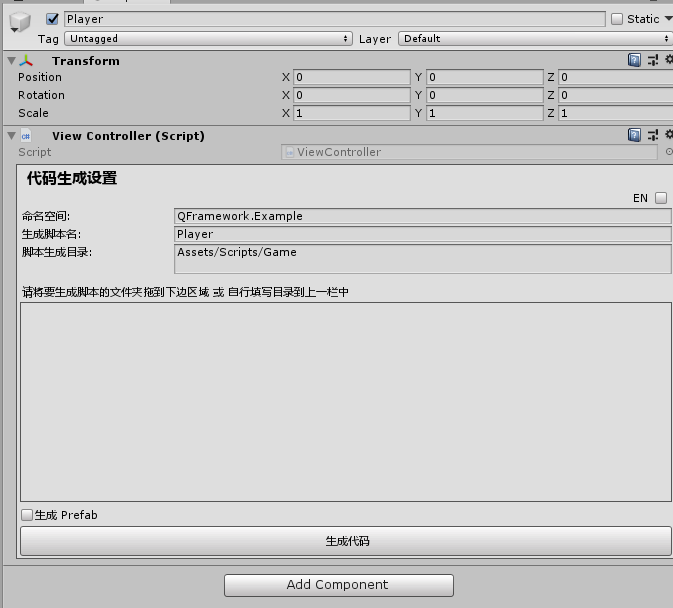Viewport: 673px width, 608px height.
Task: Click the object picker circle next to Script field
Action: click(x=669, y=151)
